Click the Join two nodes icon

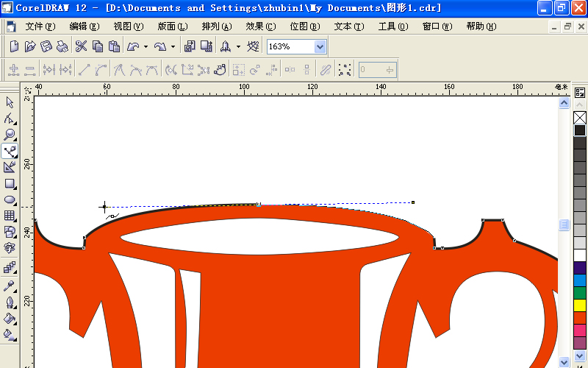point(49,70)
